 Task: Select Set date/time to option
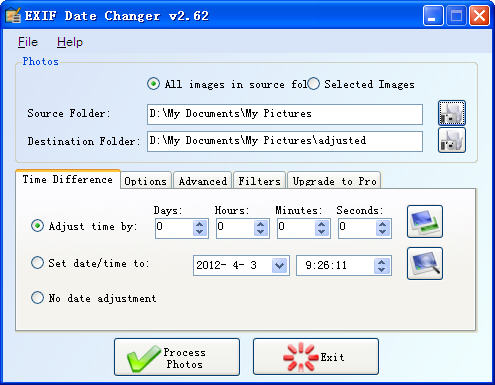(37, 263)
